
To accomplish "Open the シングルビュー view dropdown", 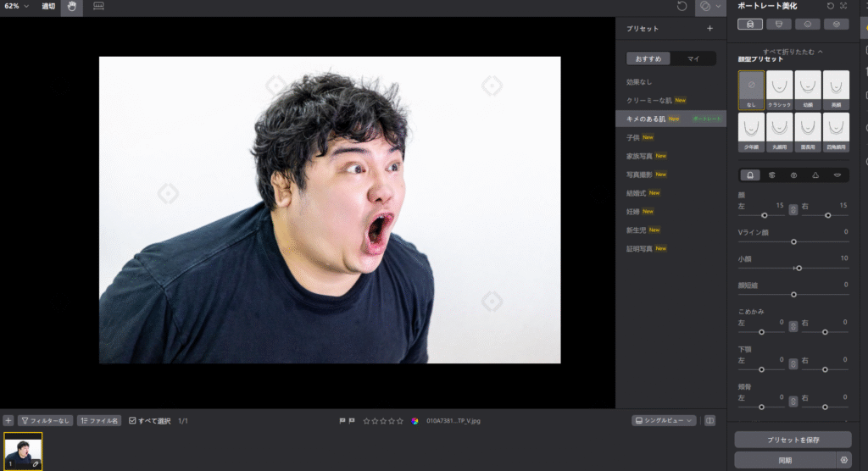I will [x=664, y=420].
